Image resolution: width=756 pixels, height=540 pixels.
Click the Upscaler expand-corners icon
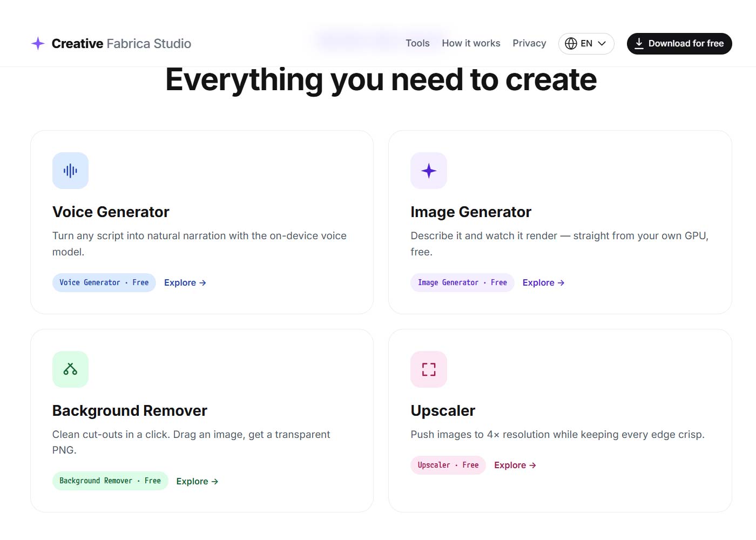click(429, 369)
